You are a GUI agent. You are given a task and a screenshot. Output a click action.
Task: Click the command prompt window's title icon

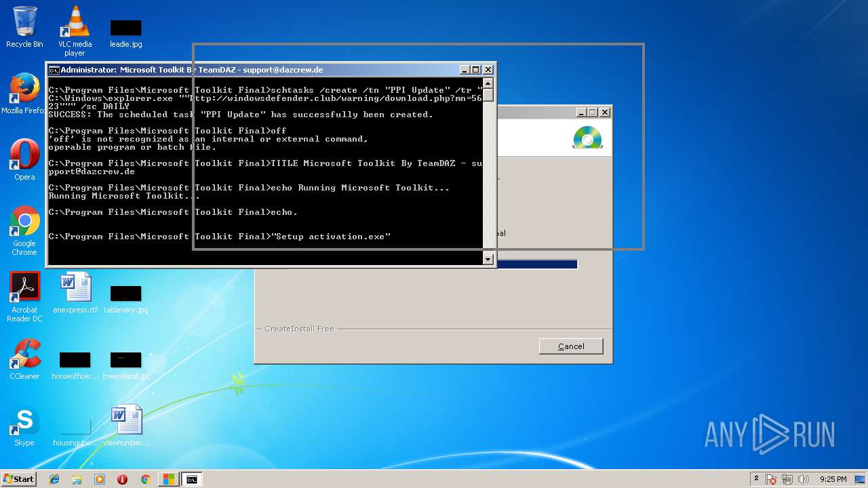[54, 70]
